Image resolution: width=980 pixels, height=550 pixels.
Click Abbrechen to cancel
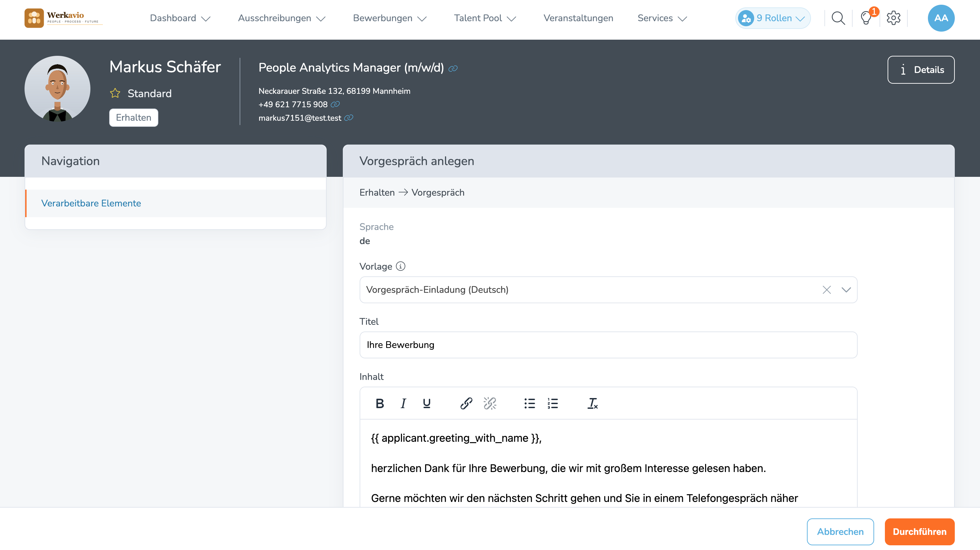click(840, 532)
